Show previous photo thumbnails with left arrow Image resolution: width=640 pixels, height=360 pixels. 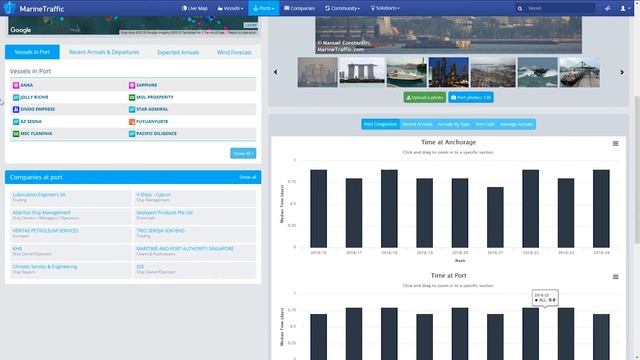(x=276, y=72)
